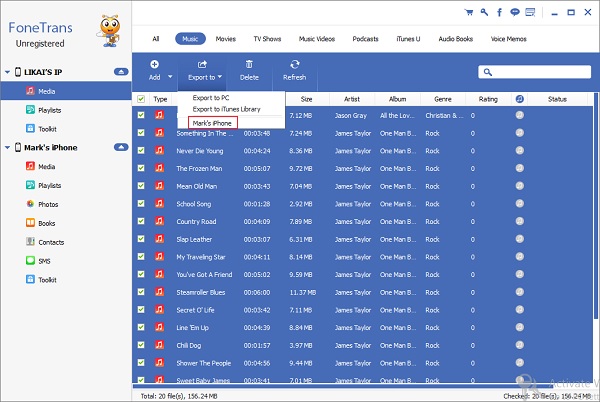The image size is (600, 402).
Task: Eject LIKAI'S IP device
Action: point(121,73)
